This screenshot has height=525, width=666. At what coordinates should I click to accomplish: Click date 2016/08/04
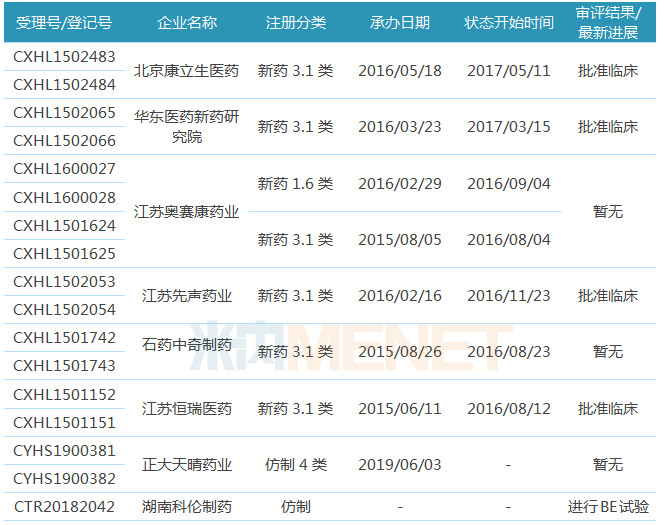pyautogui.click(x=509, y=240)
